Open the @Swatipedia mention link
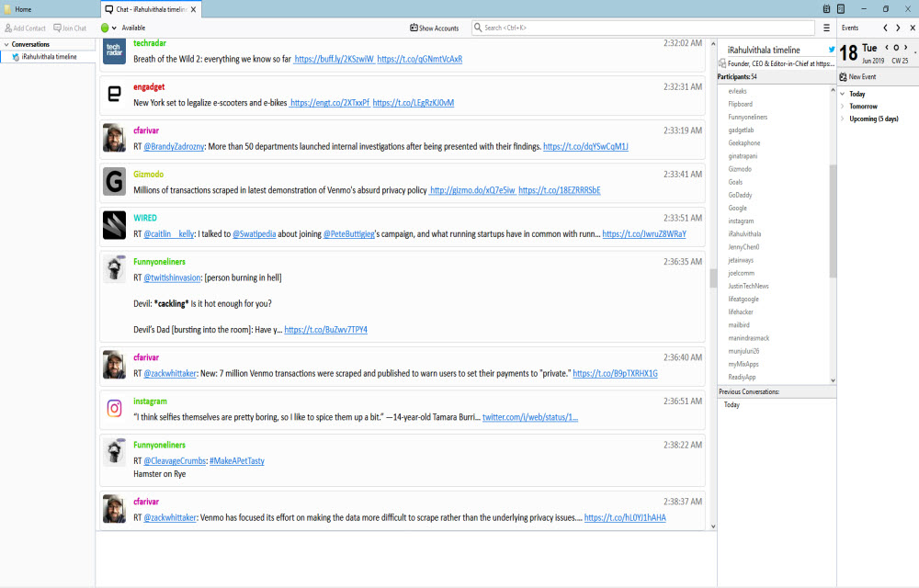This screenshot has height=588, width=919. 255,234
